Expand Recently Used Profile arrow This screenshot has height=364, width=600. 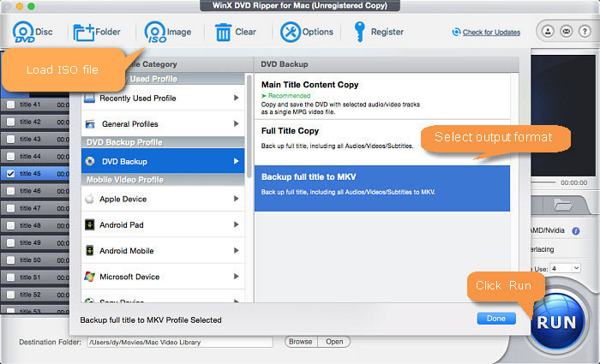coord(236,98)
